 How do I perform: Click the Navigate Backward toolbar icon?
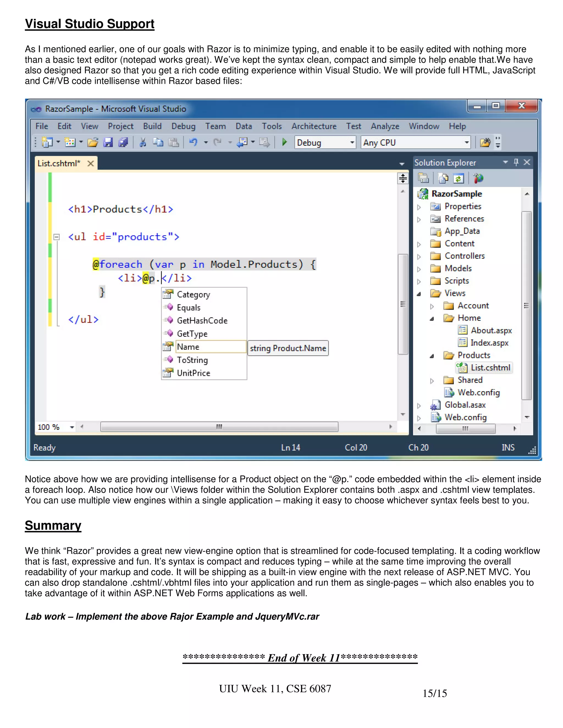(x=242, y=142)
